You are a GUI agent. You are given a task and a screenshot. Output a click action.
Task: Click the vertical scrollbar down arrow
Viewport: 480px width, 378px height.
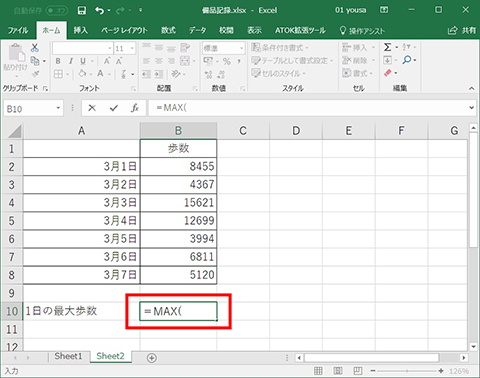pyautogui.click(x=473, y=347)
